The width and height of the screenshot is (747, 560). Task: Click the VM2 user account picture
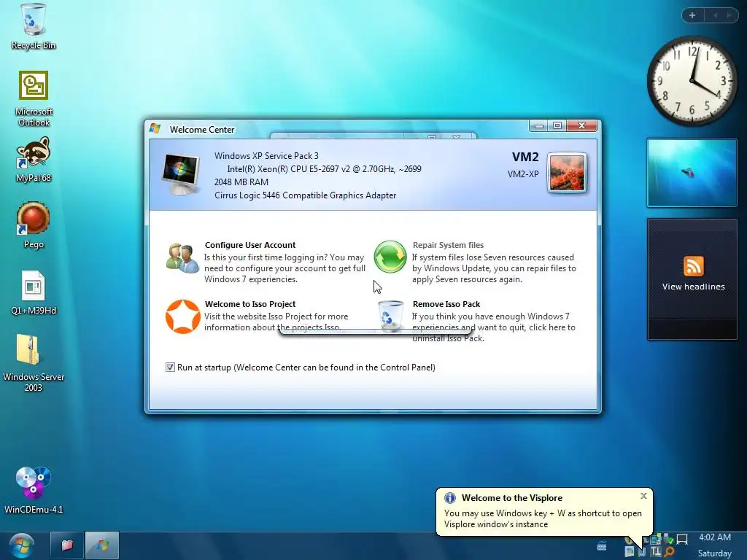[567, 173]
